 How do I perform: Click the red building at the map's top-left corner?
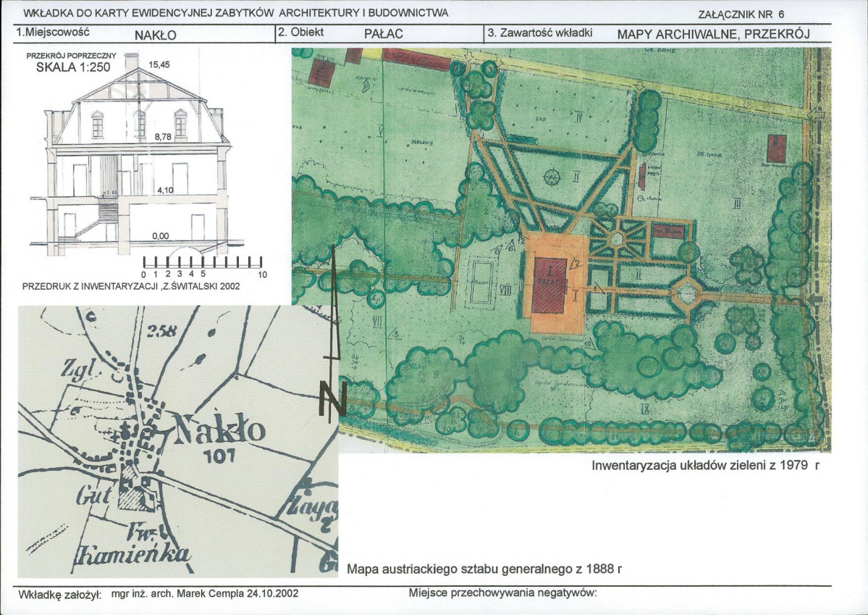coord(321,72)
